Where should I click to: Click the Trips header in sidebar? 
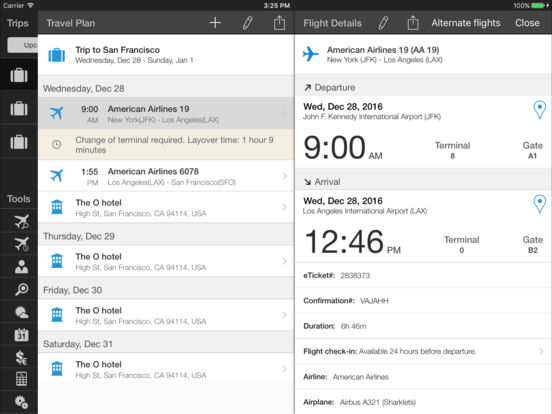point(18,23)
